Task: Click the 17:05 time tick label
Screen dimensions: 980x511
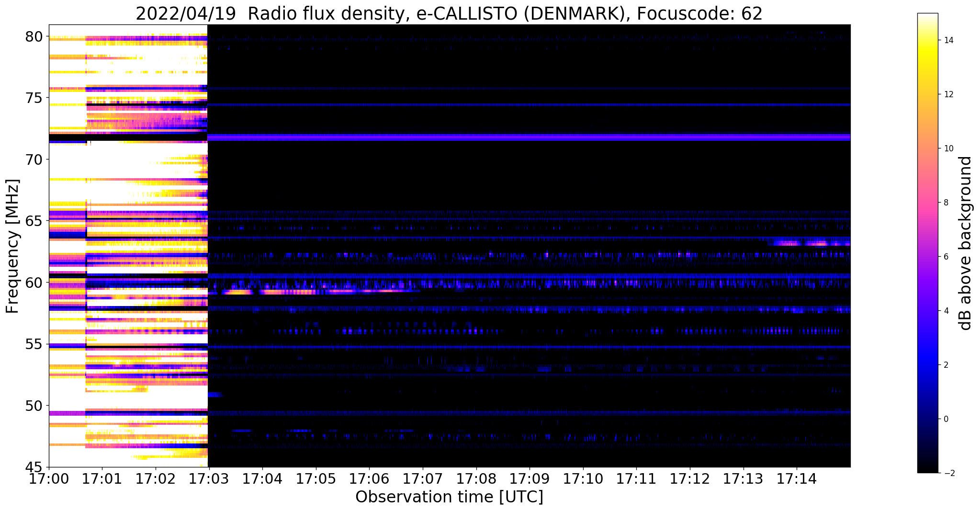Action: (316, 478)
